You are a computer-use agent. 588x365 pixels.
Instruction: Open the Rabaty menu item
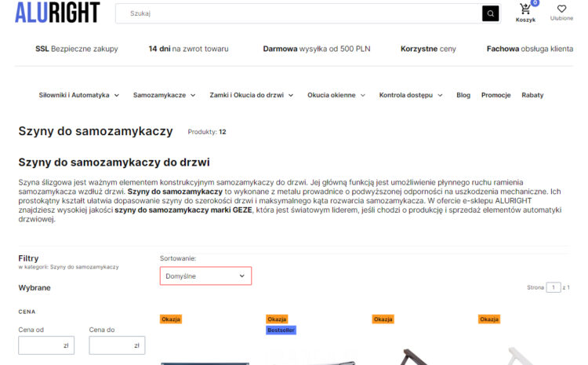pos(532,96)
